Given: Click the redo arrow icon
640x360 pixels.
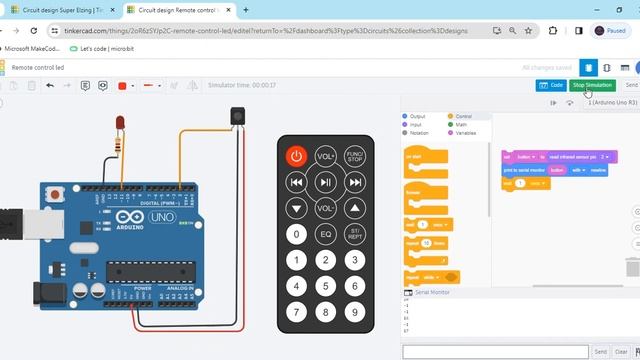Looking at the screenshot, I should coord(67,85).
